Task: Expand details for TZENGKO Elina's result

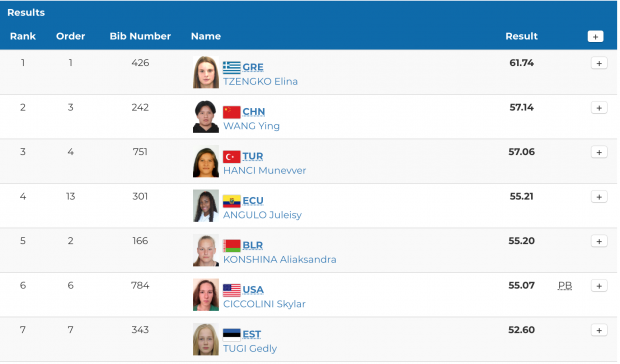Action: tap(599, 63)
